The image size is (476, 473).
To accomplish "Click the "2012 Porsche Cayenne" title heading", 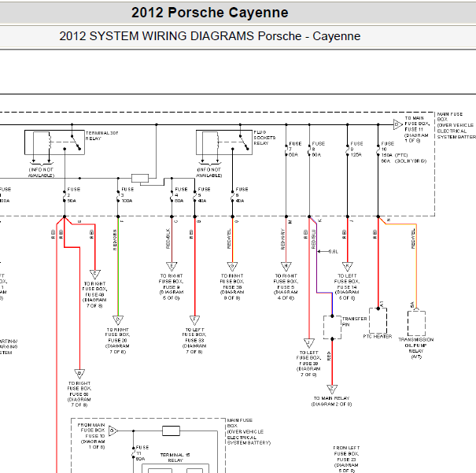I will [x=209, y=13].
